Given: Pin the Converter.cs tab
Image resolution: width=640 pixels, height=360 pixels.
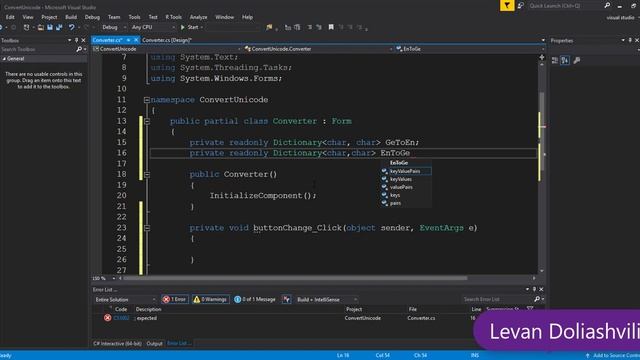Looking at the screenshot, I should click(x=128, y=40).
